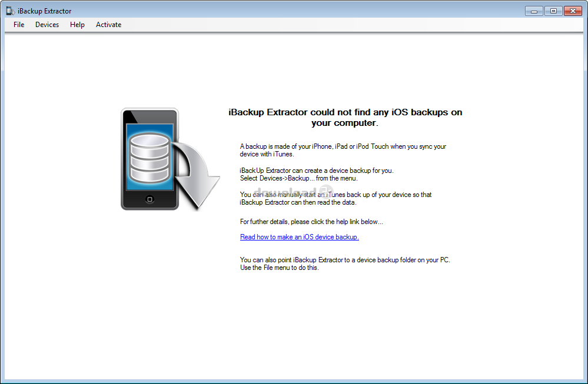Click the Activate menu item
The height and width of the screenshot is (384, 588).
tap(108, 25)
